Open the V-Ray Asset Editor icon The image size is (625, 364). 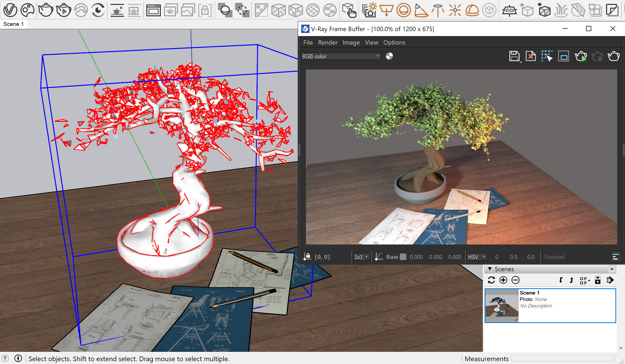point(10,10)
